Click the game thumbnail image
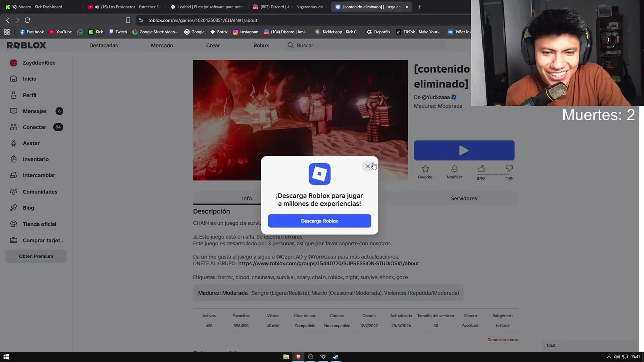The image size is (644, 362). [x=300, y=120]
